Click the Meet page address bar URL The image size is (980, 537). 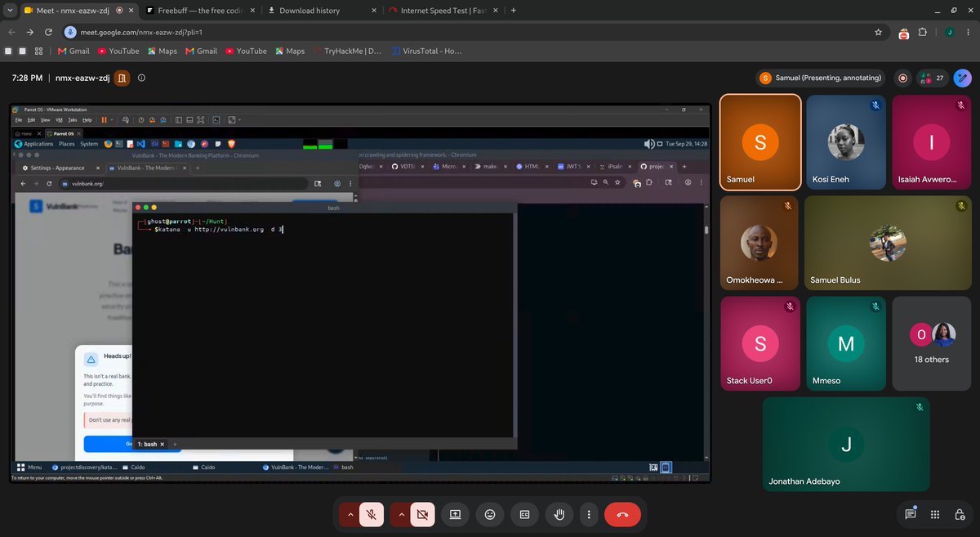[140, 32]
